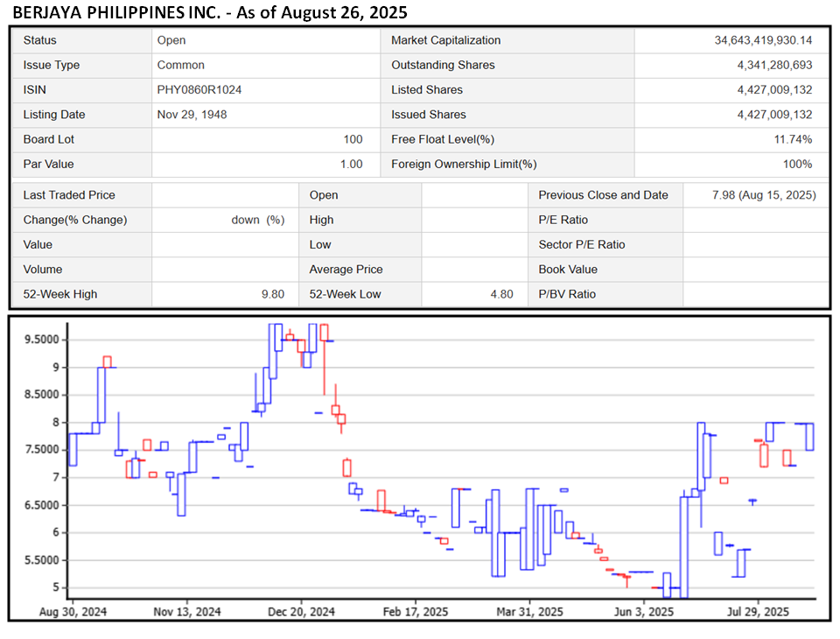Select the Issued Shares label

pos(429,114)
